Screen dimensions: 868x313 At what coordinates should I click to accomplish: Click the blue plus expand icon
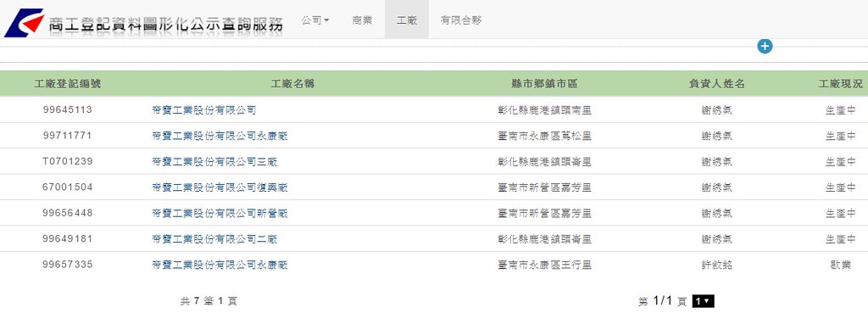pyautogui.click(x=765, y=47)
